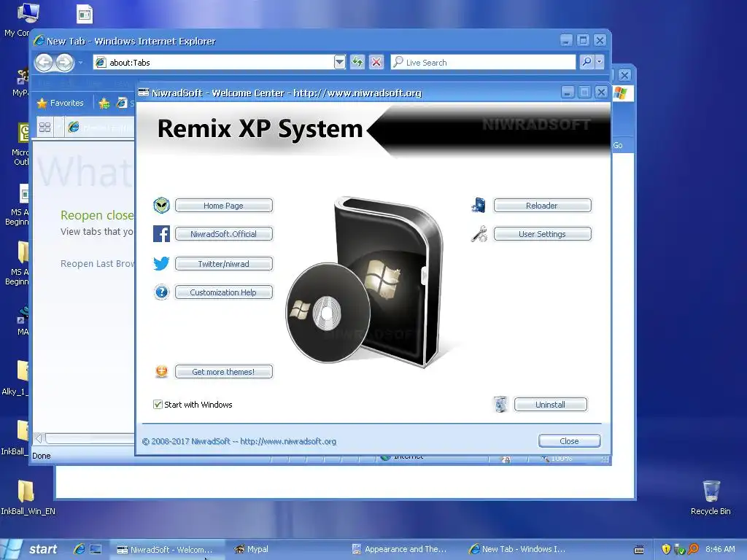
Task: Click the recycle bin Uninstall icon
Action: pos(500,404)
